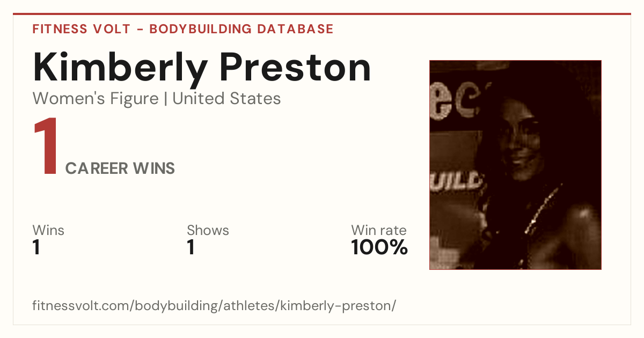Select the Women's Figure division label
Viewport: 644px width, 338px height.
[96, 99]
